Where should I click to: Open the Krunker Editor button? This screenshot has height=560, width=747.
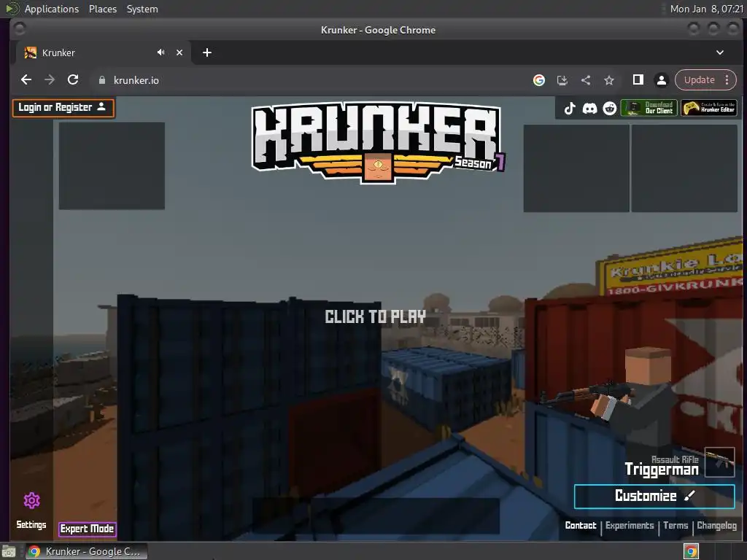click(709, 108)
